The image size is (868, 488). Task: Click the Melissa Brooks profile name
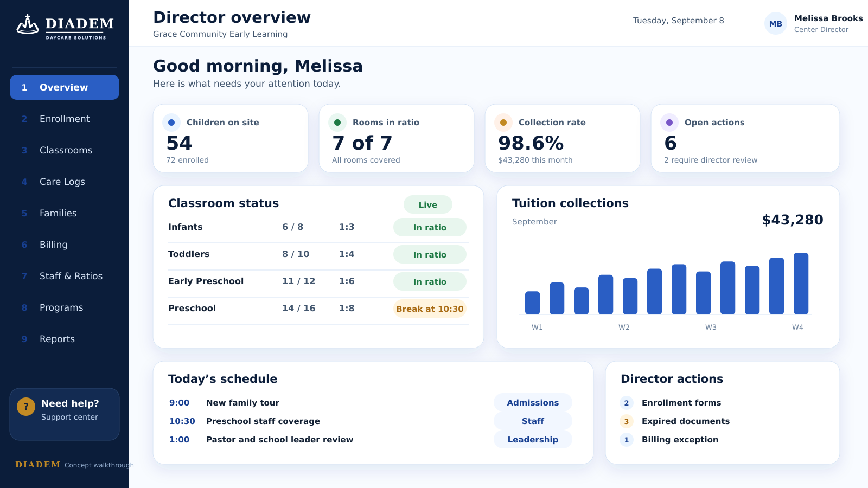[x=828, y=18]
